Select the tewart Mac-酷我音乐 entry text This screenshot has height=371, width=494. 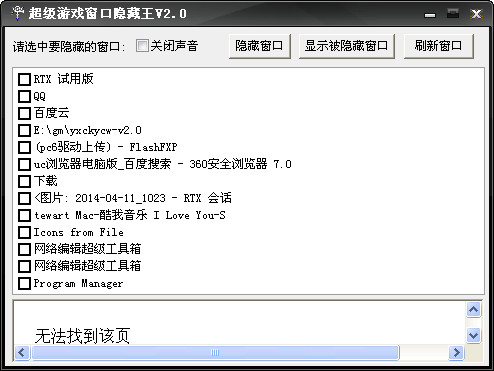tap(90, 215)
